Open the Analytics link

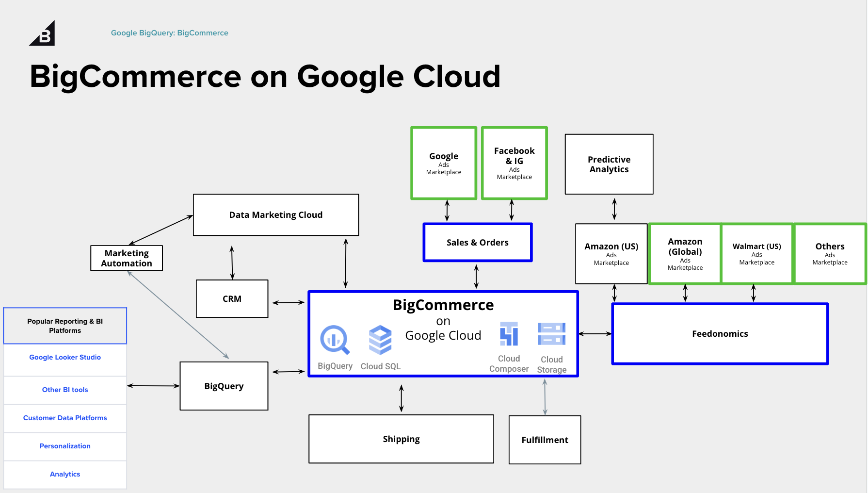click(65, 475)
